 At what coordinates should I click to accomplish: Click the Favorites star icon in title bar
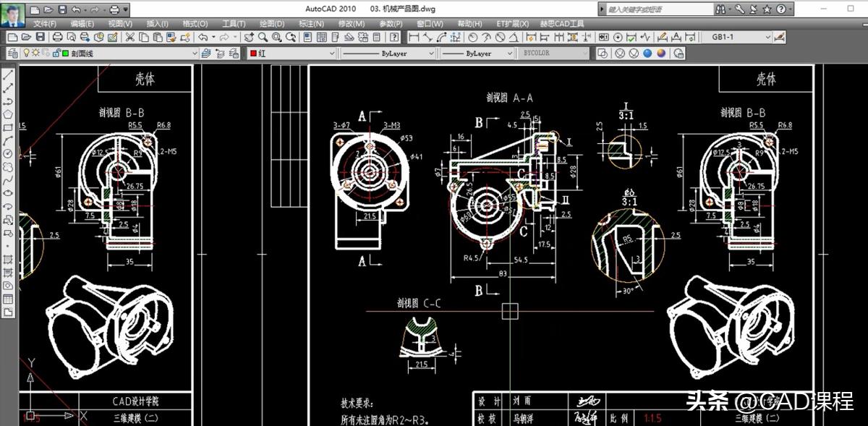(x=767, y=9)
